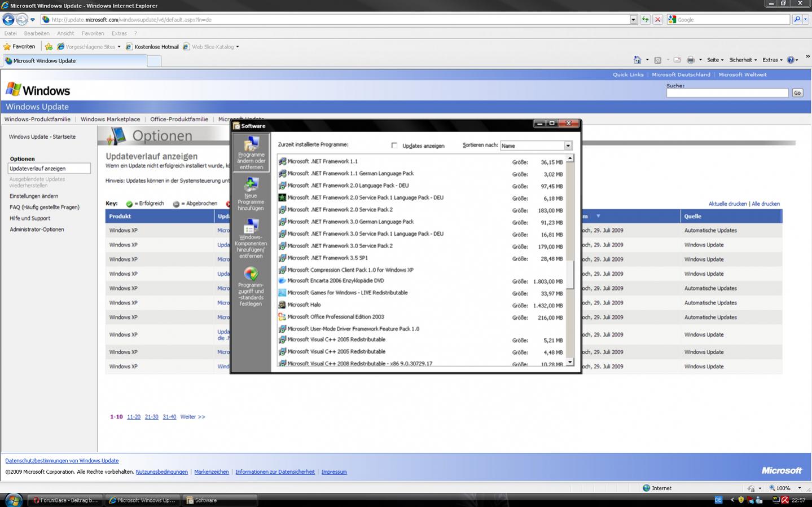Select Windows-Komponenten hinzufügen/entfernen icon
This screenshot has height=507, width=812.
251,239
